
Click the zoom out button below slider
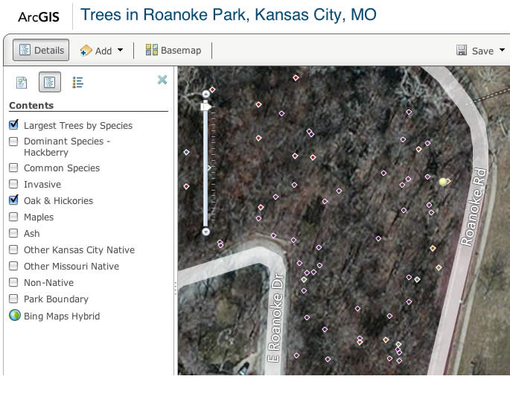(x=206, y=232)
